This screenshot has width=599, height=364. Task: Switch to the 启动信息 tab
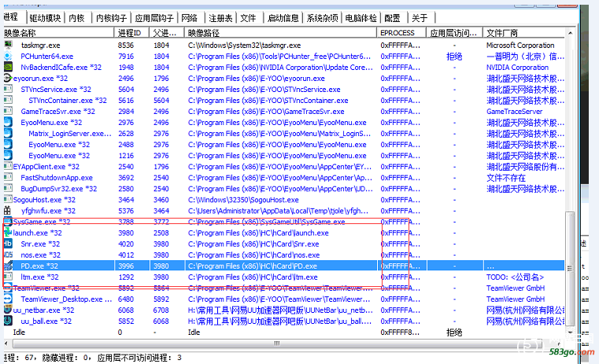tap(283, 18)
